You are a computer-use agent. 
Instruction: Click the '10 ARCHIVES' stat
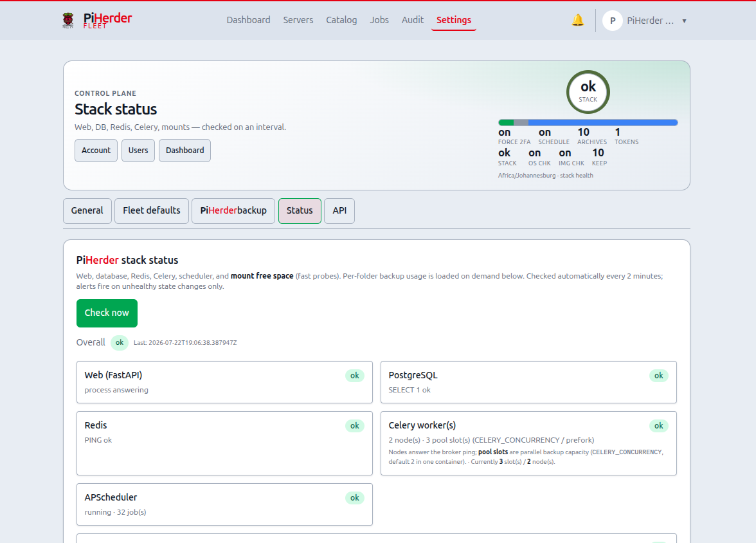coord(592,136)
